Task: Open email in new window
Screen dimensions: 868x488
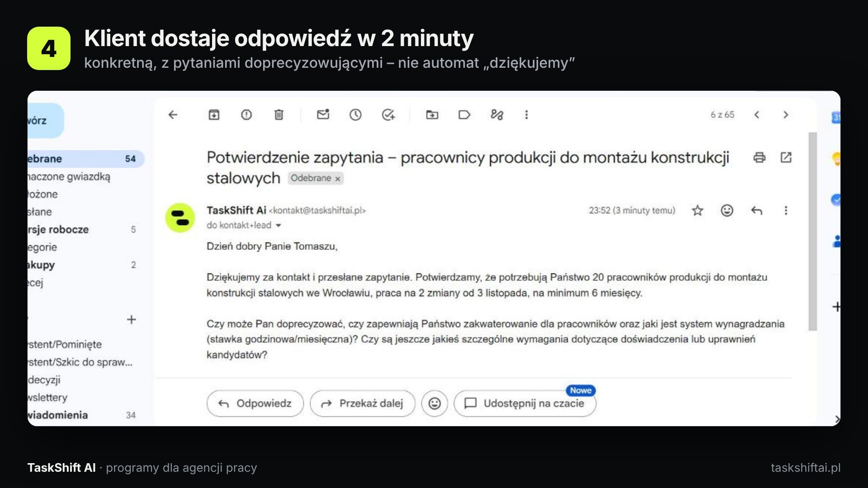Action: (x=786, y=157)
